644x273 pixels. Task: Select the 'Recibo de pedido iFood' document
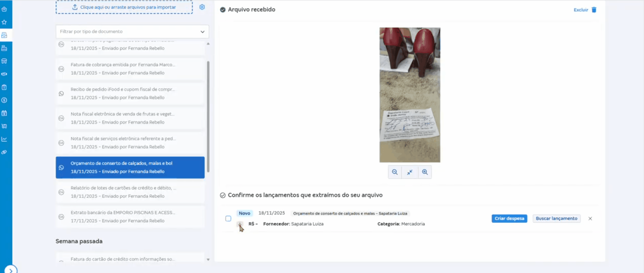[x=130, y=94]
